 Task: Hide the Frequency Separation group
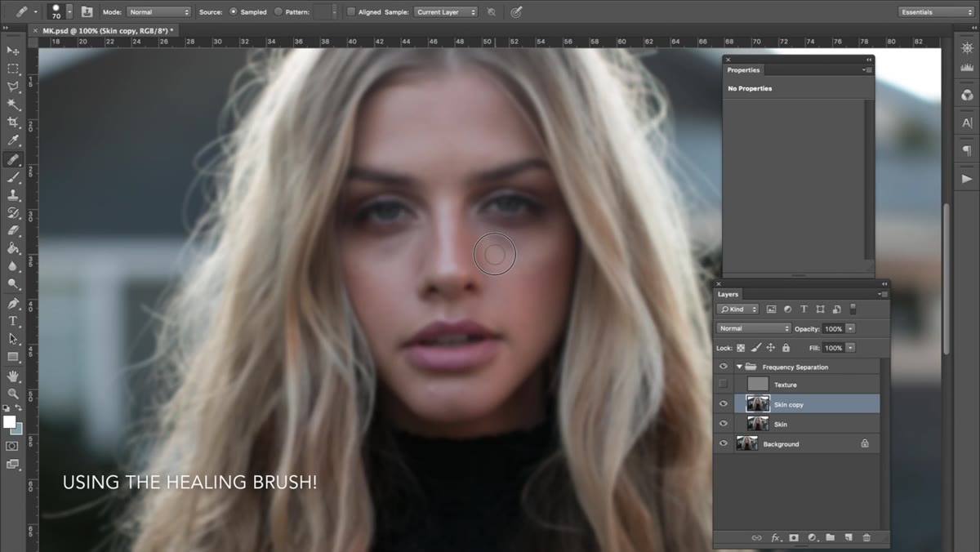click(x=723, y=367)
